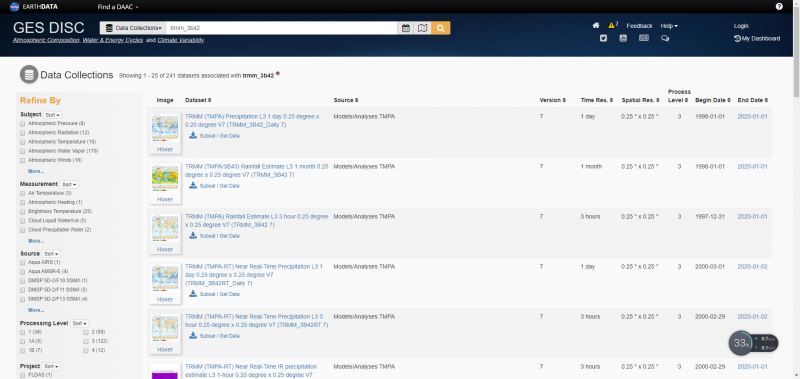Click download icon for TRMM_3B42 7
Image resolution: width=800 pixels, height=379 pixels.
[193, 235]
